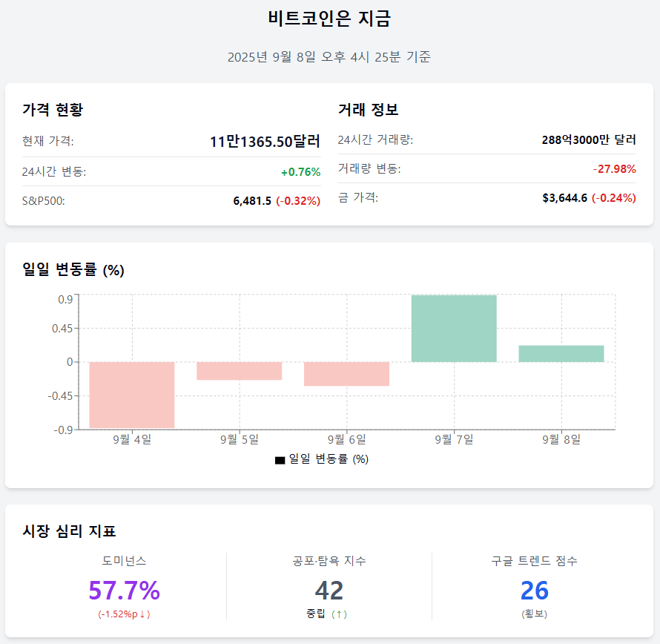Select the volume value 288억3000만 달러
660x644 pixels.
(589, 139)
